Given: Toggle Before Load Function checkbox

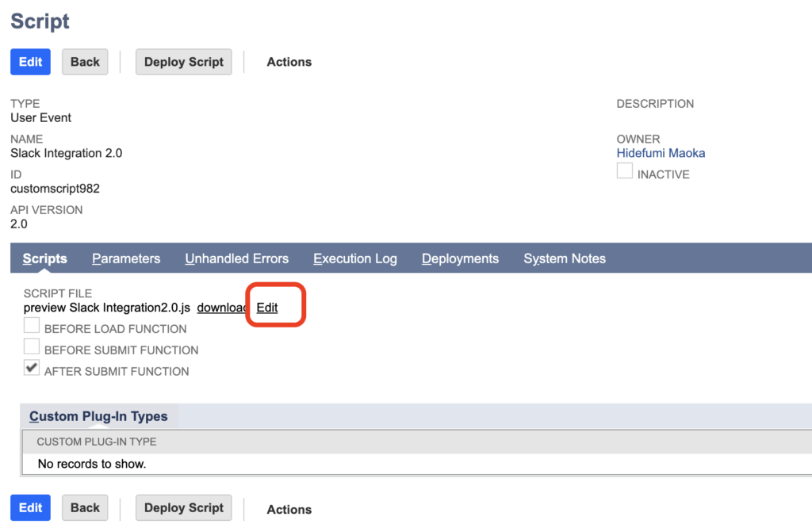Looking at the screenshot, I should click(32, 325).
